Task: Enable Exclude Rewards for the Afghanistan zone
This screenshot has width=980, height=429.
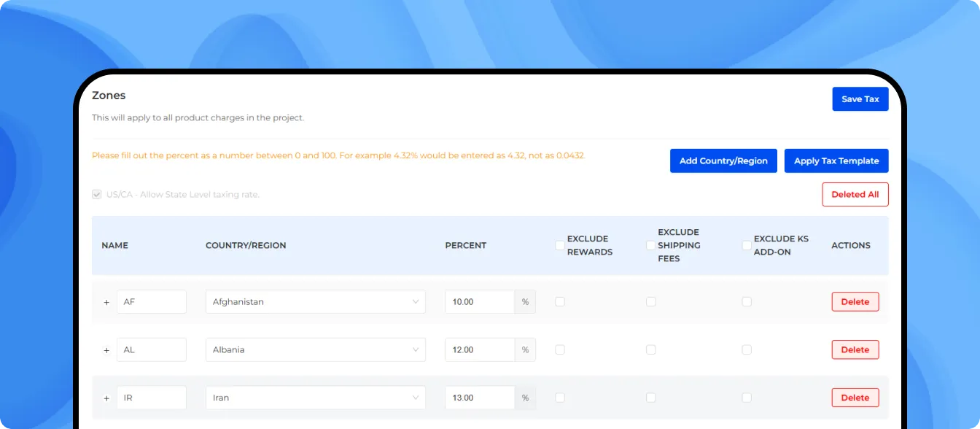Action: 559,301
